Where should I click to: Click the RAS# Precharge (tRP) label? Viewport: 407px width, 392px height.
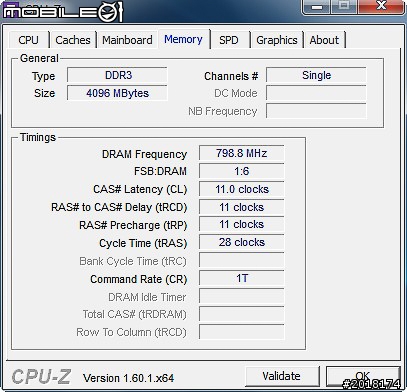[133, 225]
